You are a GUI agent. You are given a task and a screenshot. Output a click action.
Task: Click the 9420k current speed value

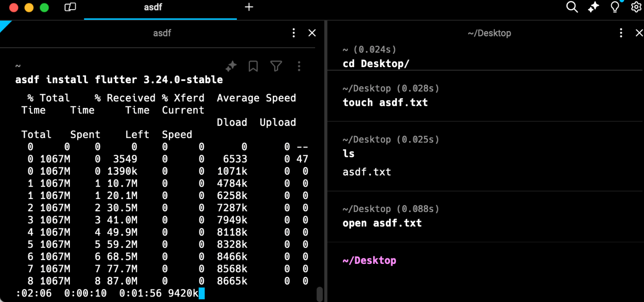point(183,293)
